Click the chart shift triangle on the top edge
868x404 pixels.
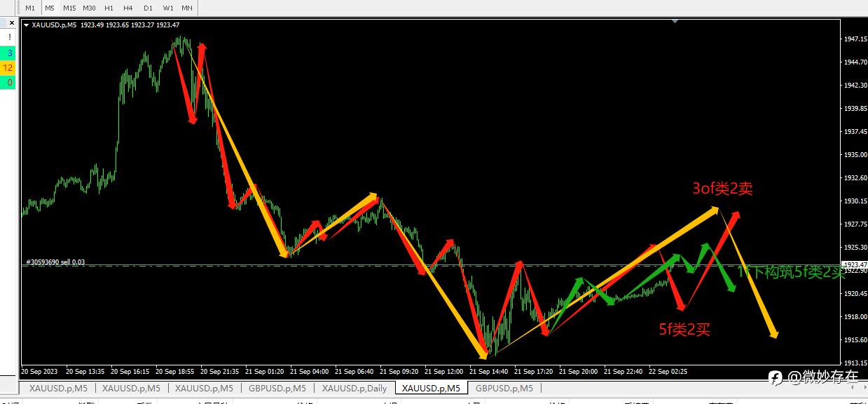[x=675, y=22]
